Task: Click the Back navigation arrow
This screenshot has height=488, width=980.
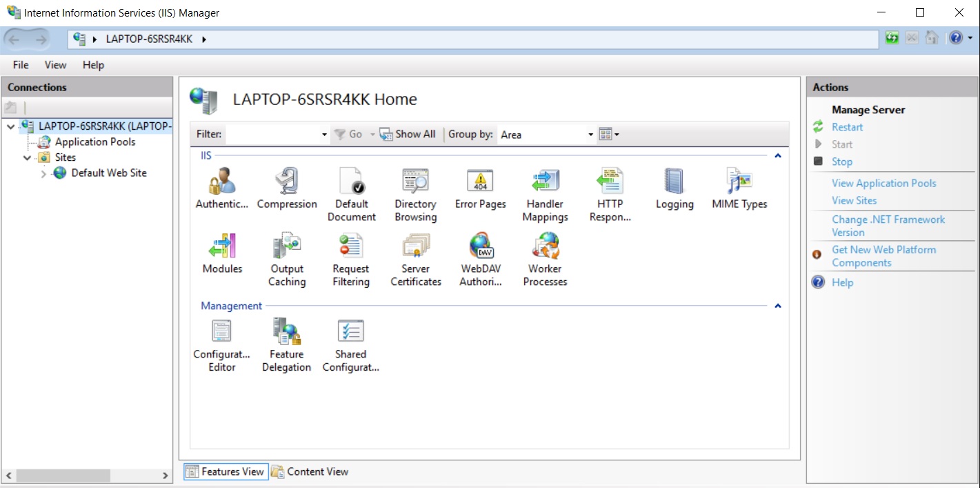Action: pos(14,39)
